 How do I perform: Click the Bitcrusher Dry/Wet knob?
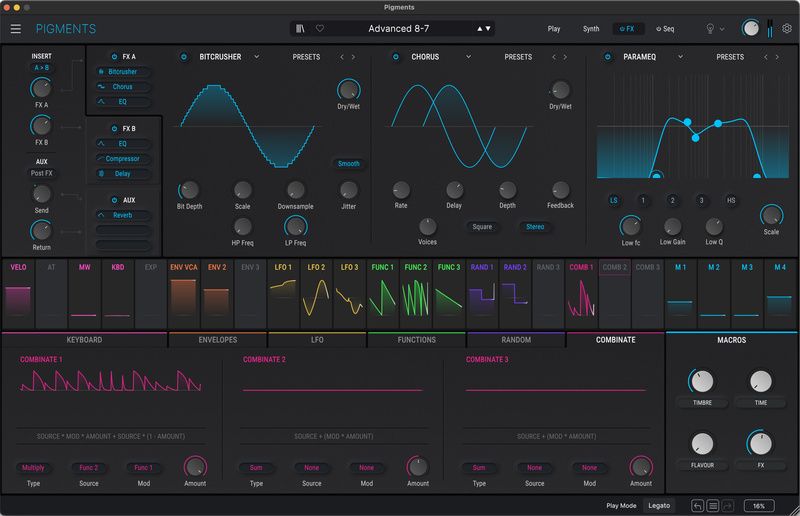(x=348, y=90)
